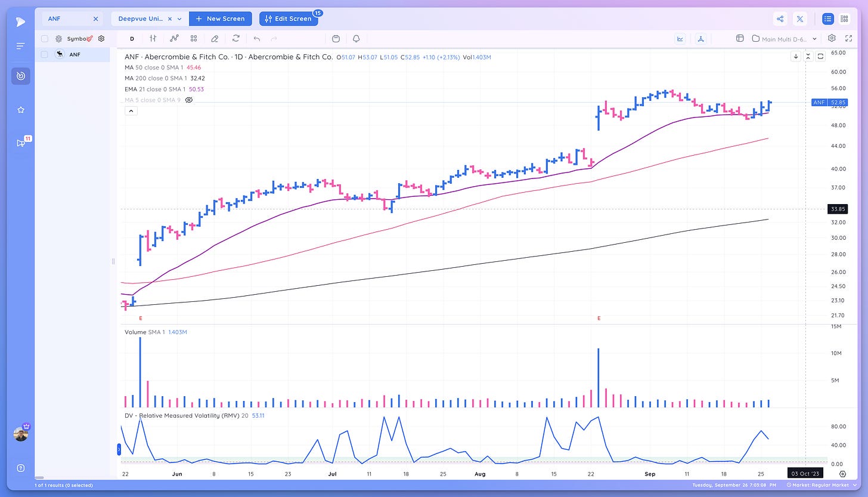Expand the side panel blue handle
Viewport: 868px width, 497px height.
pyautogui.click(x=119, y=448)
